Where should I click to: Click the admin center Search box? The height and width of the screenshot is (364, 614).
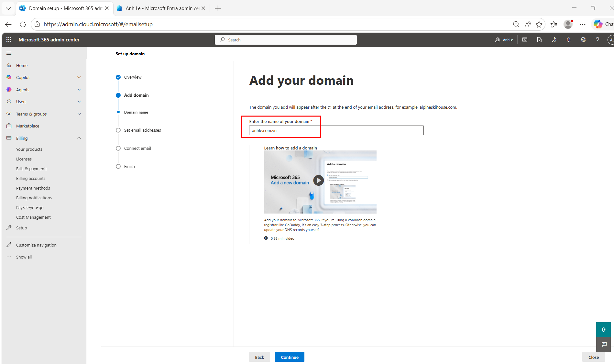(x=286, y=40)
